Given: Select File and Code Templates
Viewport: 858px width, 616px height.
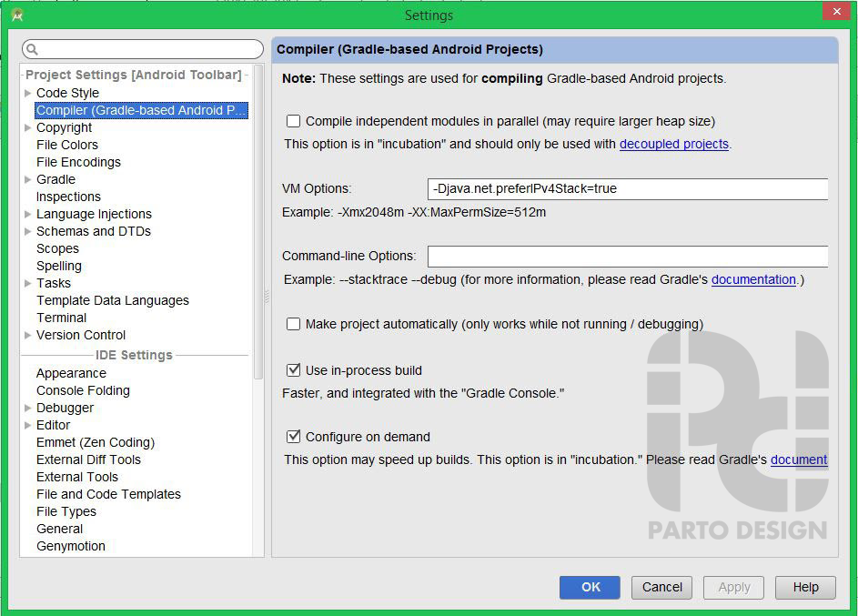Looking at the screenshot, I should [x=108, y=495].
